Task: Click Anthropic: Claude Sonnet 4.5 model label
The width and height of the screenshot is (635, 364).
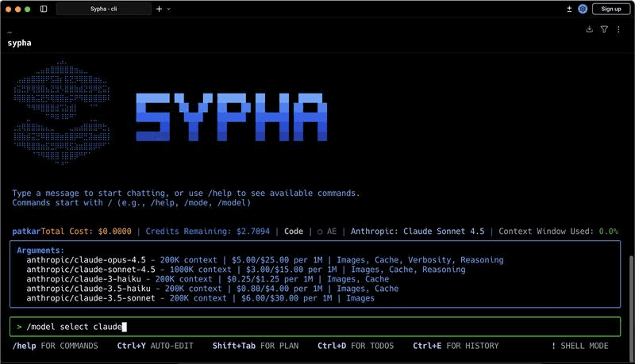Action: click(x=418, y=232)
